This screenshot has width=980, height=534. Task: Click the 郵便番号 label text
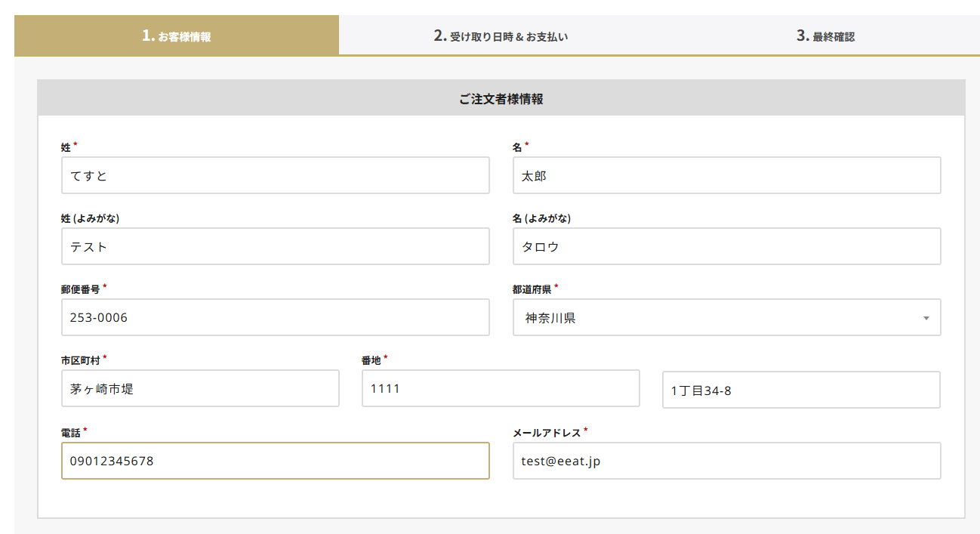[80, 289]
